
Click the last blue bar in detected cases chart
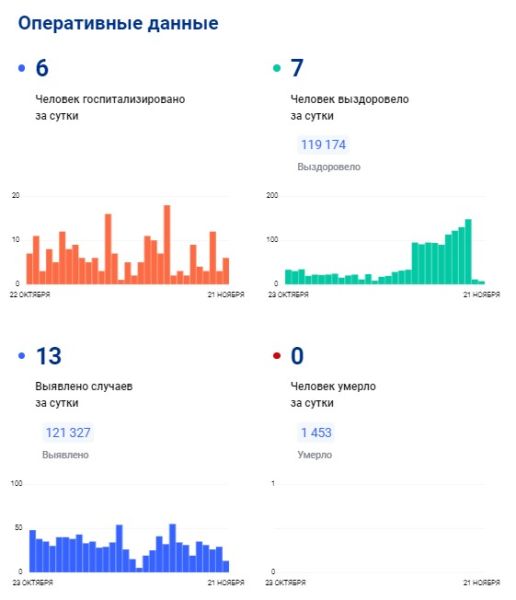[x=226, y=566]
